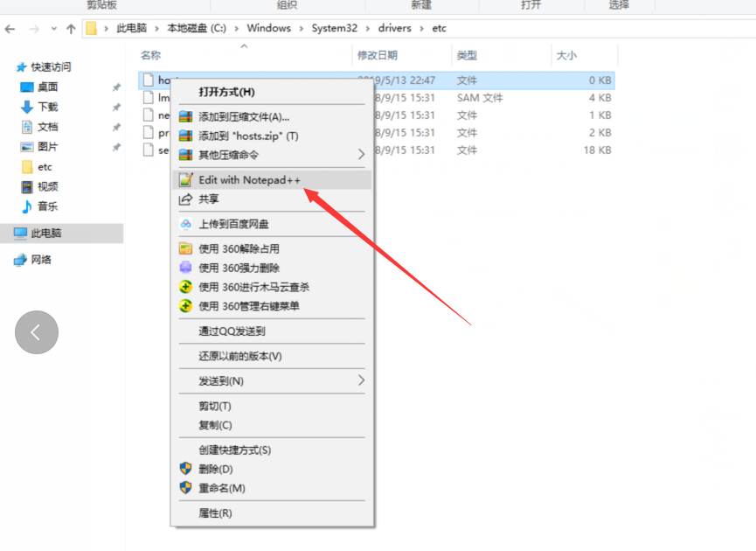The width and height of the screenshot is (756, 551).
Task: Click the back navigation arrow in Explorer
Action: [10, 28]
